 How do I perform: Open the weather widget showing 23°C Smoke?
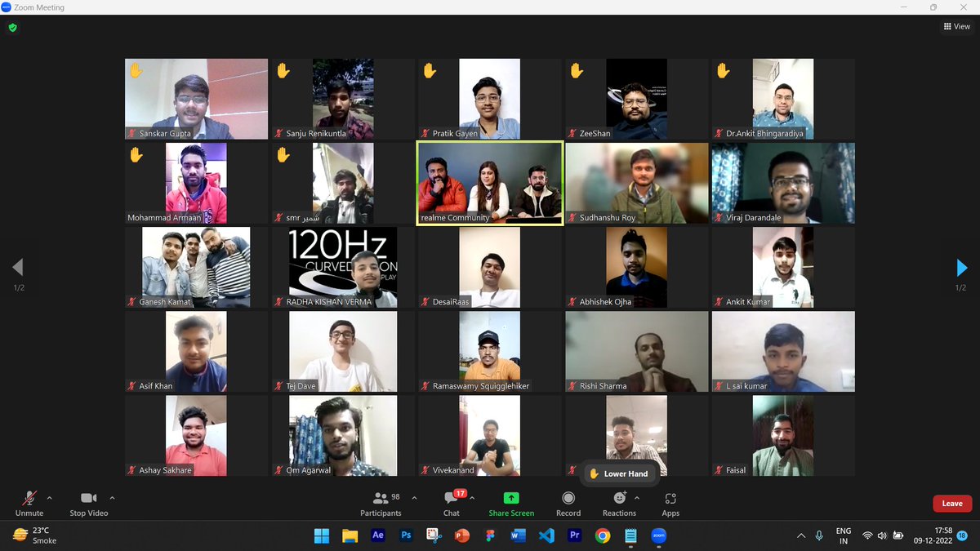[x=33, y=535]
